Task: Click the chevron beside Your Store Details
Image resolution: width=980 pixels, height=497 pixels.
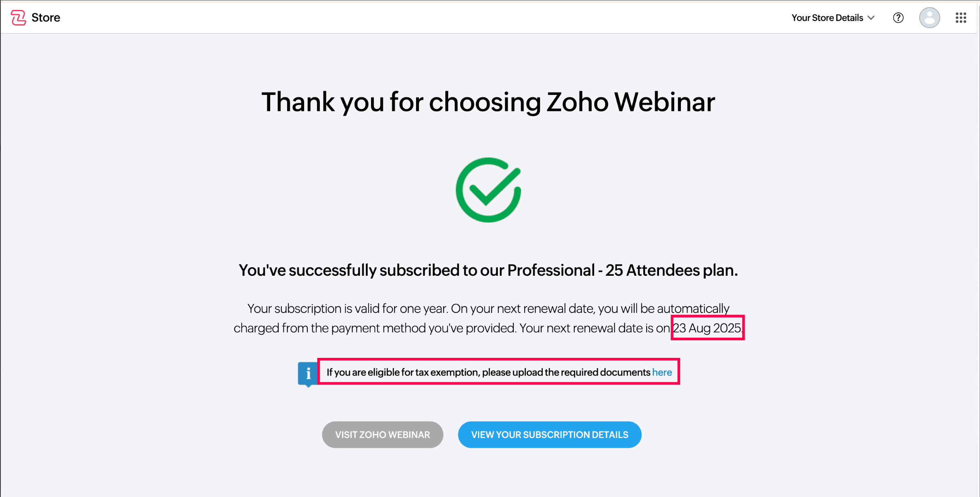Action: 871,18
